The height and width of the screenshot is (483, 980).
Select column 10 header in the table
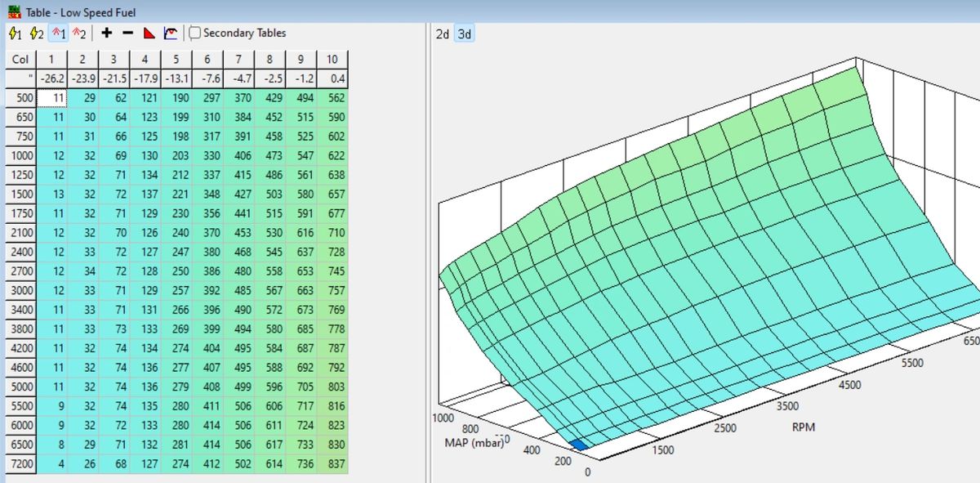[x=332, y=59]
